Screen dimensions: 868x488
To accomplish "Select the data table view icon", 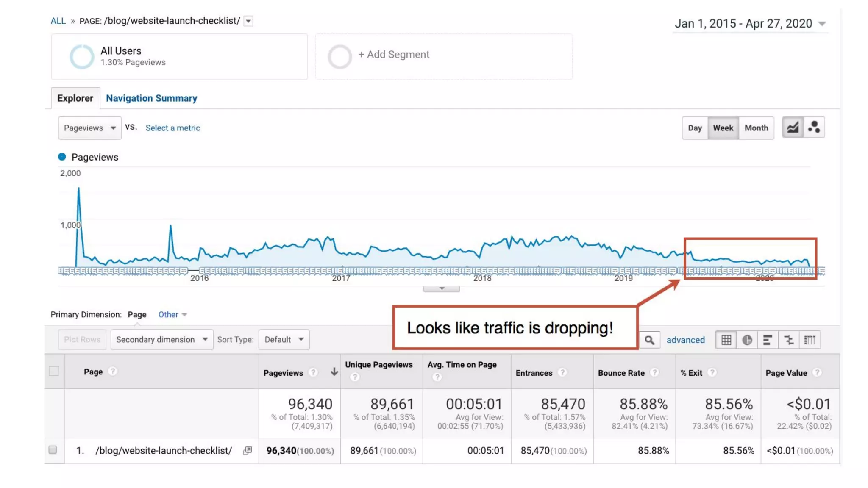I will pos(726,340).
